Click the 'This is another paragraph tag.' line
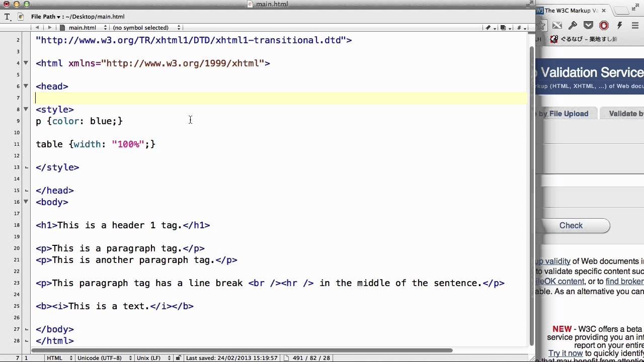Image resolution: width=644 pixels, height=362 pixels. (136, 260)
